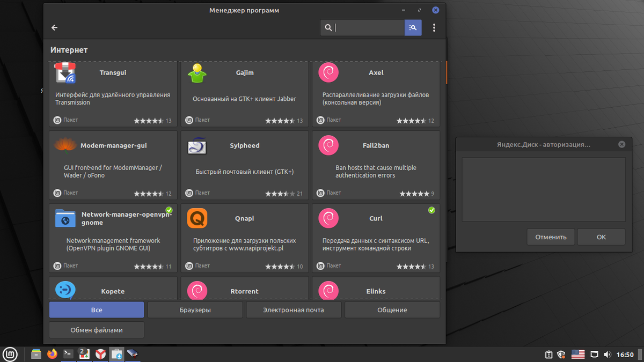
Task: Click the Qnapi subtitle app icon
Action: tap(197, 218)
